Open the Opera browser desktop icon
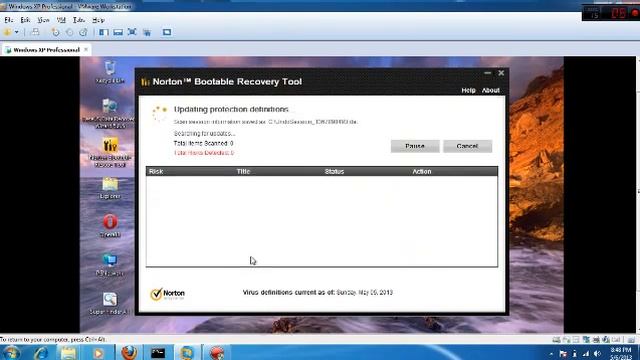This screenshot has height=360, width=640. point(110,226)
